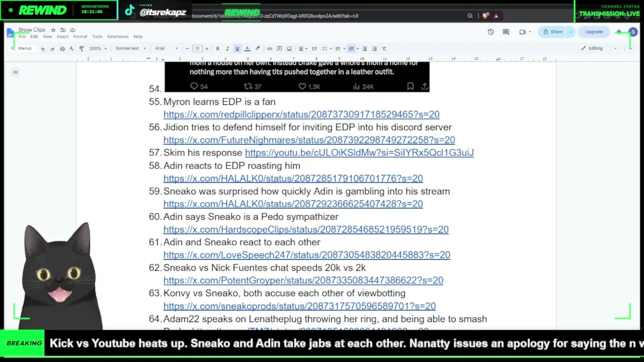Edit the font size 12 field
Viewport: 644px width, 362px height.
click(197, 49)
